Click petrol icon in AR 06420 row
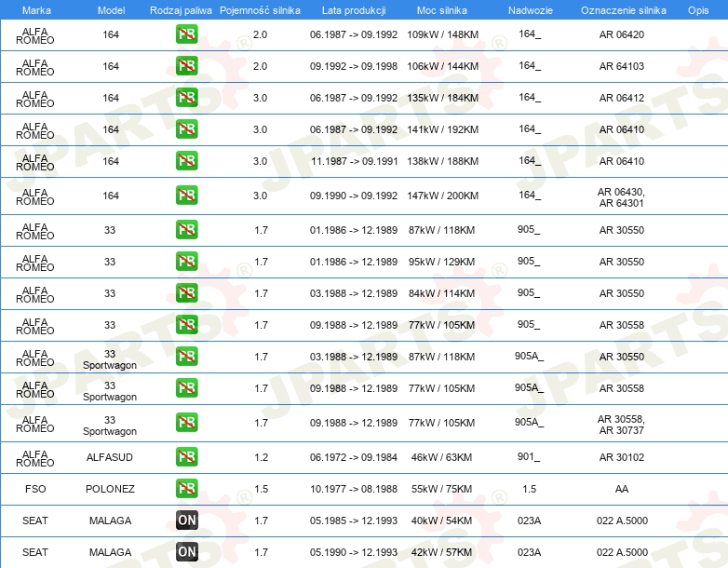 pyautogui.click(x=186, y=34)
